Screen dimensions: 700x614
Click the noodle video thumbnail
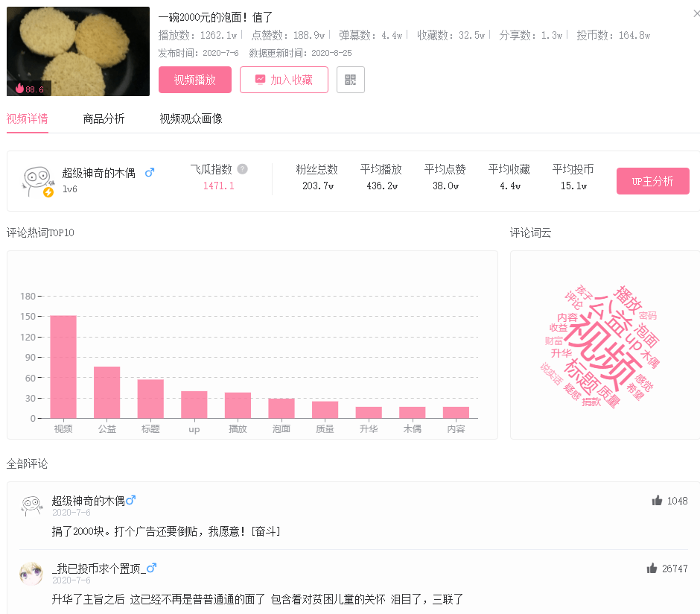point(78,51)
